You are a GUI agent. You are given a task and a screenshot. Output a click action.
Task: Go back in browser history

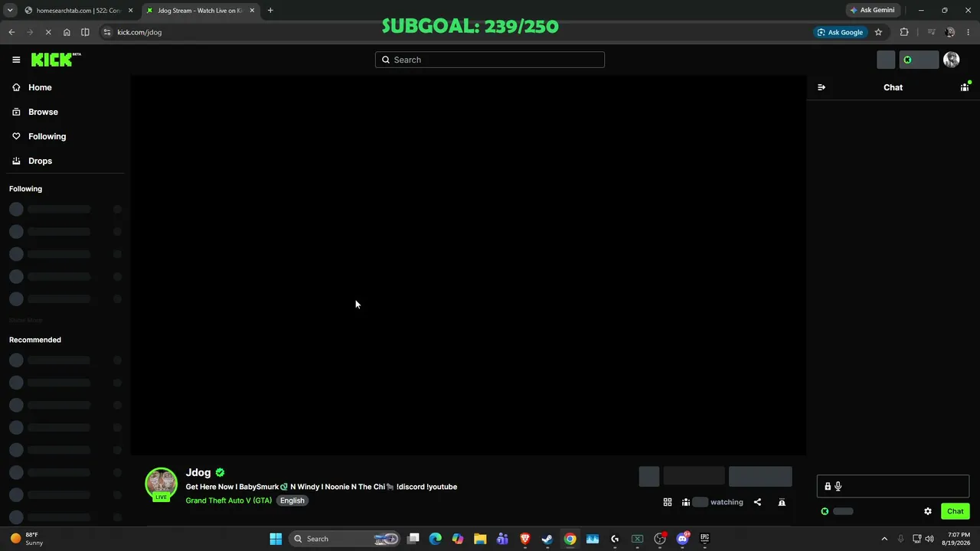pos(11,32)
